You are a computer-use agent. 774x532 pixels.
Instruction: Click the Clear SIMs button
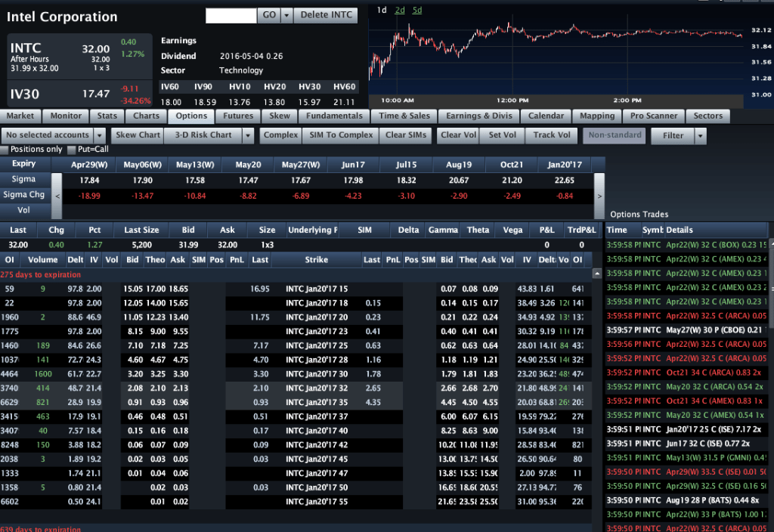click(406, 135)
